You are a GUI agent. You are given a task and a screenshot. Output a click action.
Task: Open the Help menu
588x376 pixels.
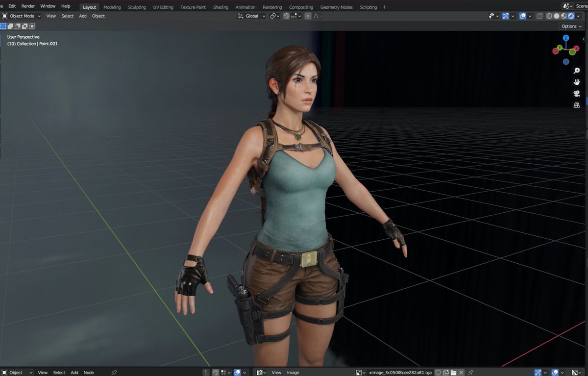coord(66,6)
